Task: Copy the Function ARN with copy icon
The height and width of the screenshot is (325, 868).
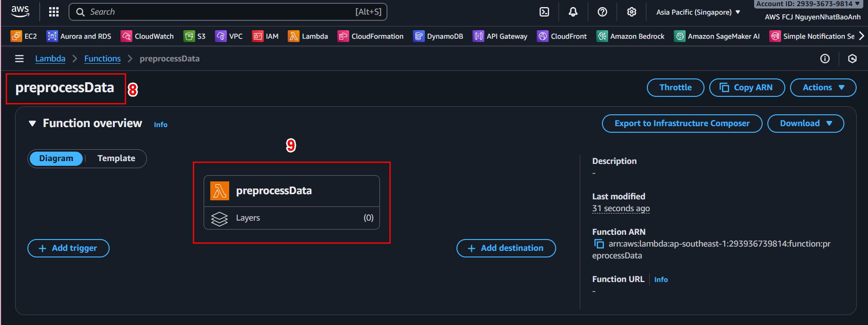Action: [x=599, y=244]
